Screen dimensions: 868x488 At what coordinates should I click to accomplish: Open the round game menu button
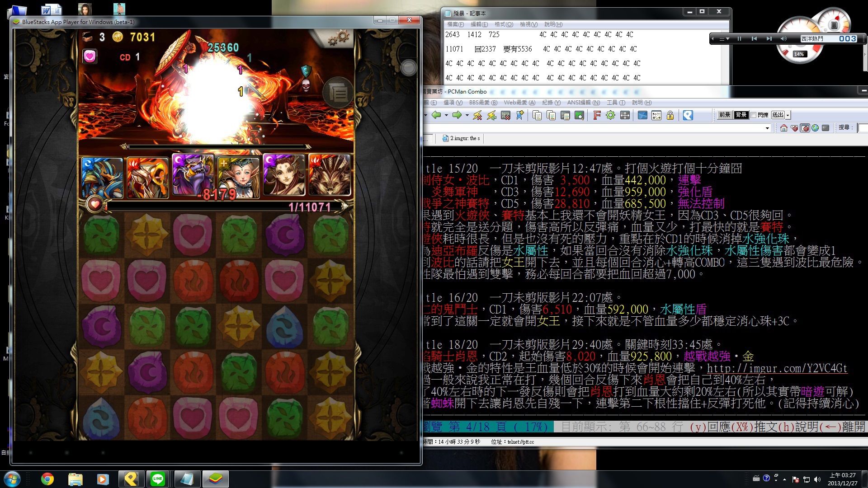tap(338, 93)
